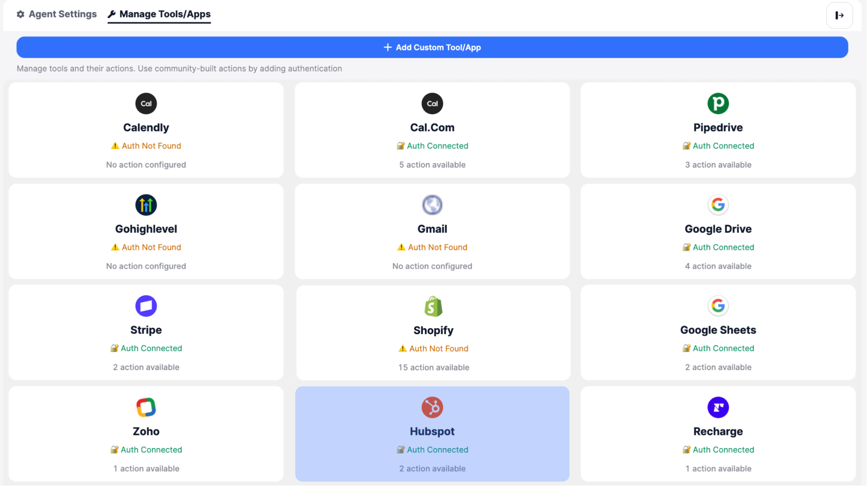Click the Hubspot orange logo icon

point(432,408)
